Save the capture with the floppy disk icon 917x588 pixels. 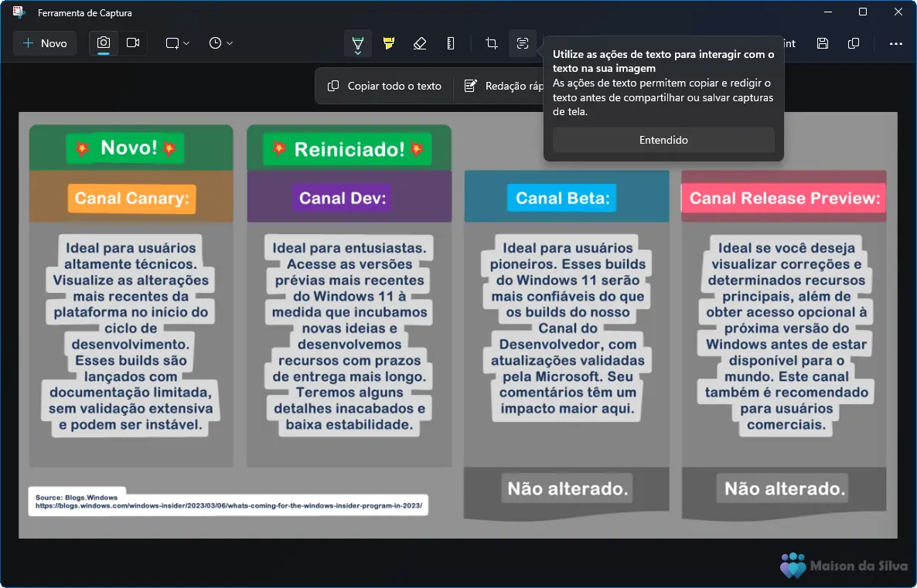(823, 43)
